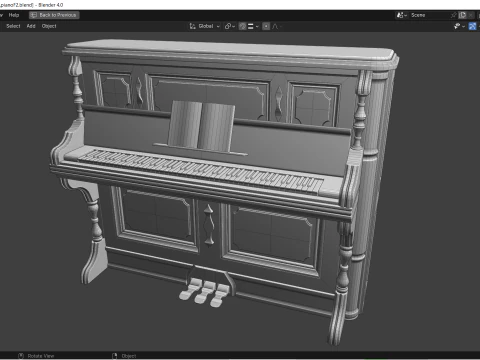480x360 pixels.
Task: Toggle the snapping magnet icon
Action: coord(243,26)
